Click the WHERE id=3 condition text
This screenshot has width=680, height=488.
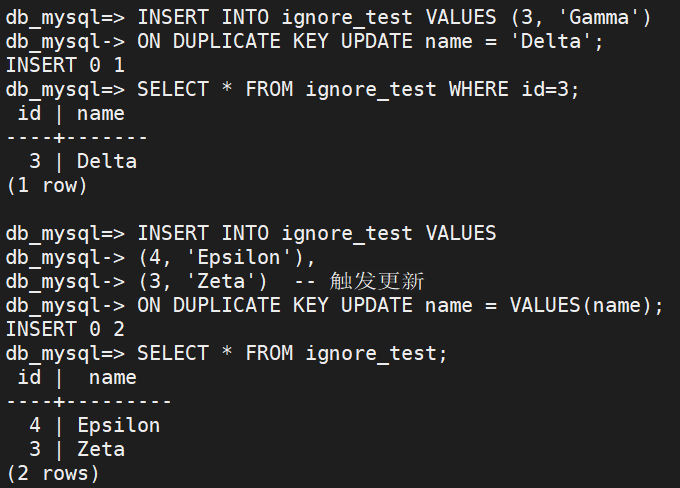click(x=514, y=89)
